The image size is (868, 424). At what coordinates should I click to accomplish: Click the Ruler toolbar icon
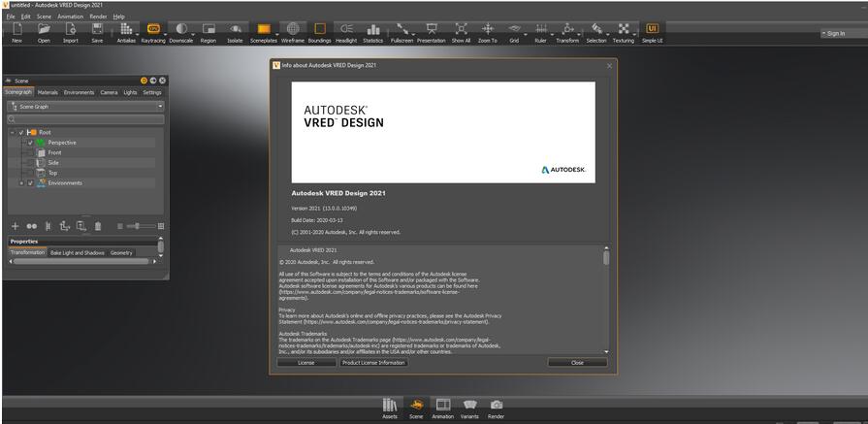(x=541, y=33)
